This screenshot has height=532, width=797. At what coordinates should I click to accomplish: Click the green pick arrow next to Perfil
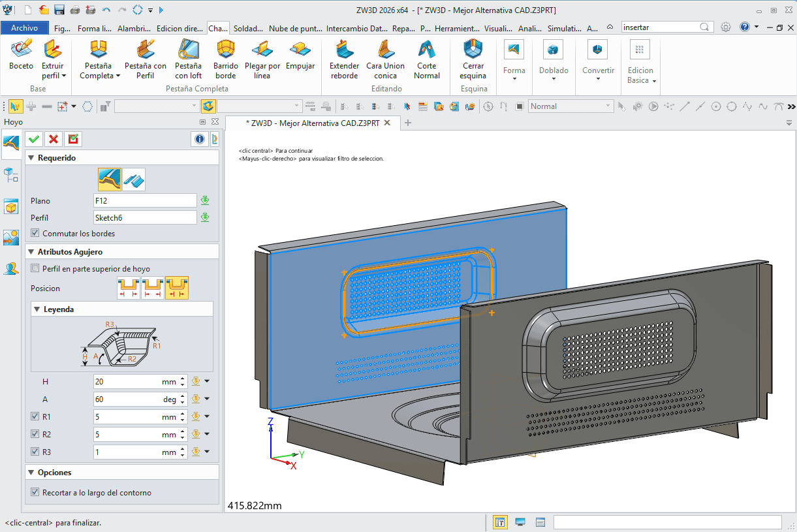pos(205,217)
